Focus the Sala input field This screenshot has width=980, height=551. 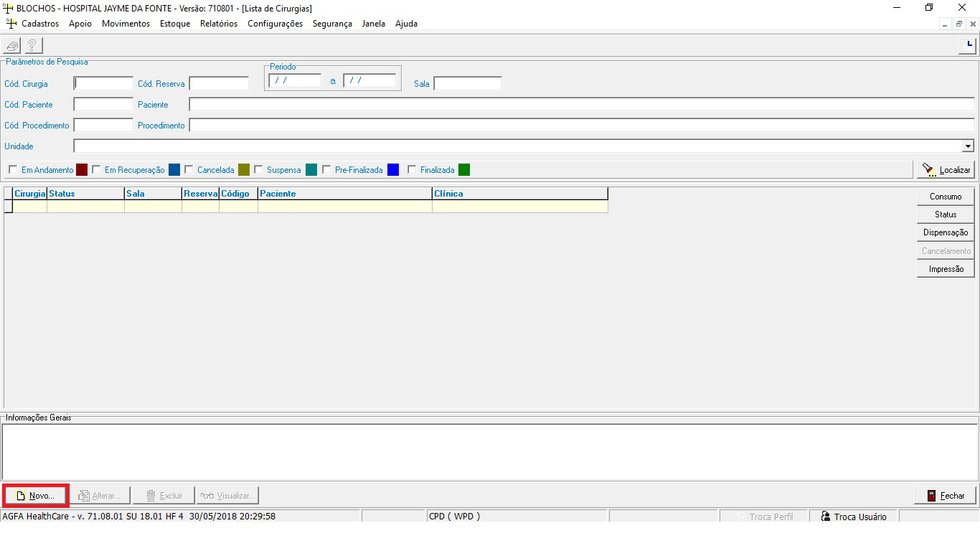tap(468, 83)
